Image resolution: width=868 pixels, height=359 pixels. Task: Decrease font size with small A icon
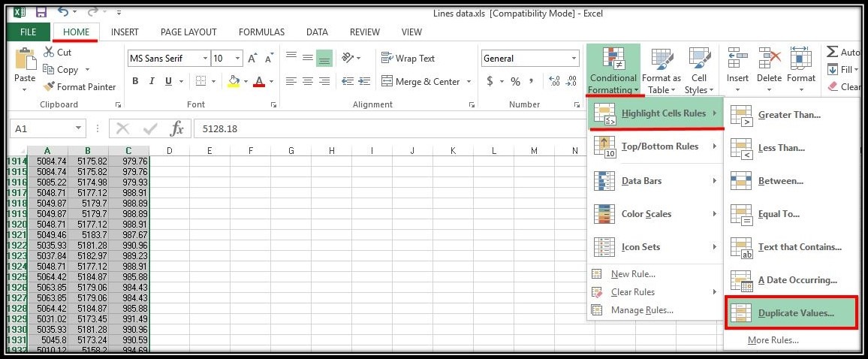[x=269, y=58]
